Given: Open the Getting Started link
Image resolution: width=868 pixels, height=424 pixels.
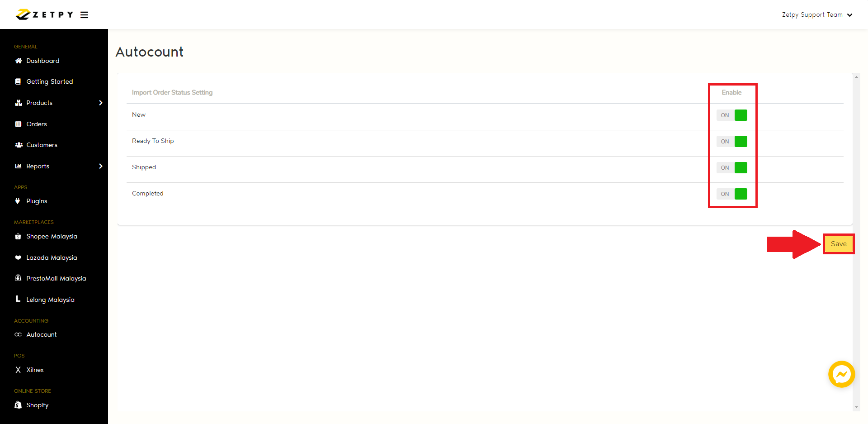Looking at the screenshot, I should [49, 81].
